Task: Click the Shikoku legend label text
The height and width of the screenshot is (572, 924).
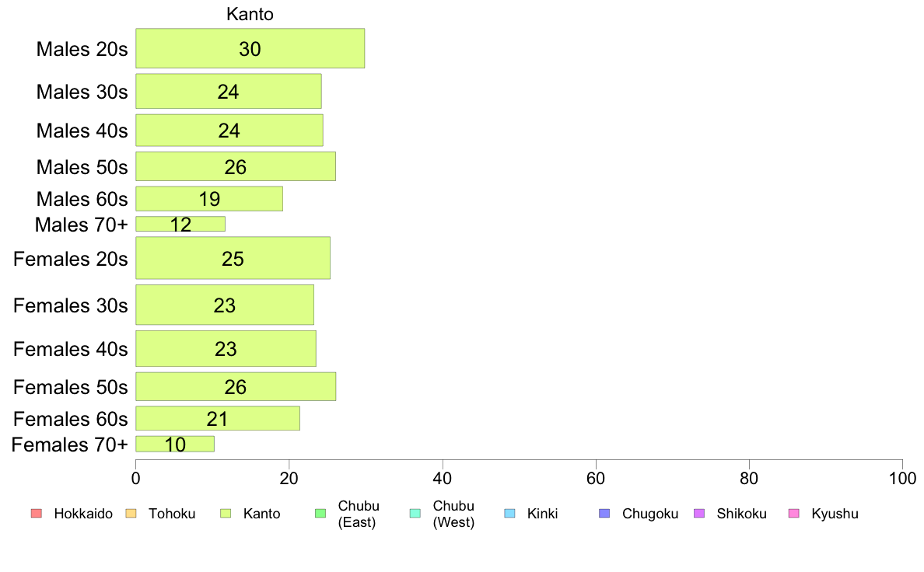Action: (741, 514)
